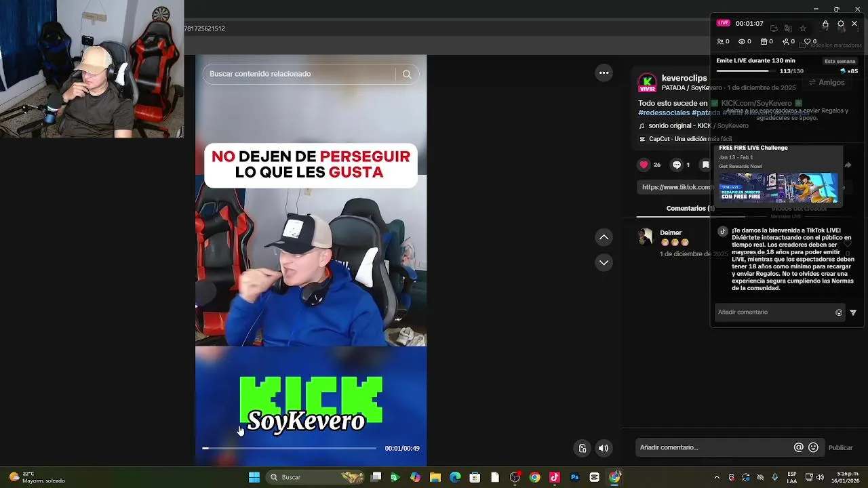Click the mention @ icon in comment box
Screen dimensions: 868x488
(798, 447)
